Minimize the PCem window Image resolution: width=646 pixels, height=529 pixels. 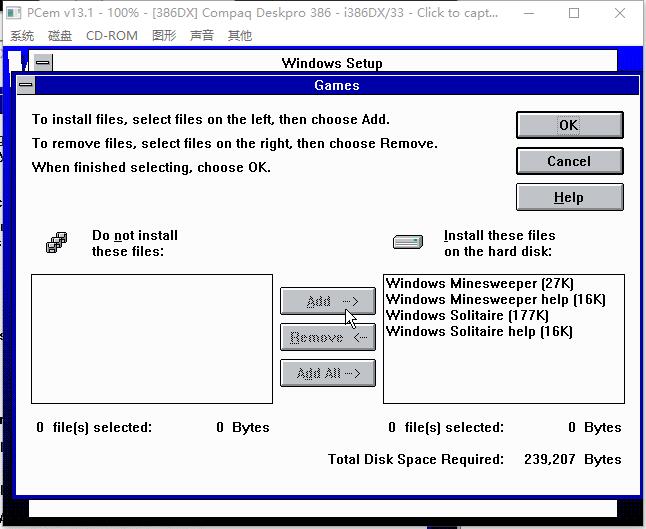(x=529, y=13)
